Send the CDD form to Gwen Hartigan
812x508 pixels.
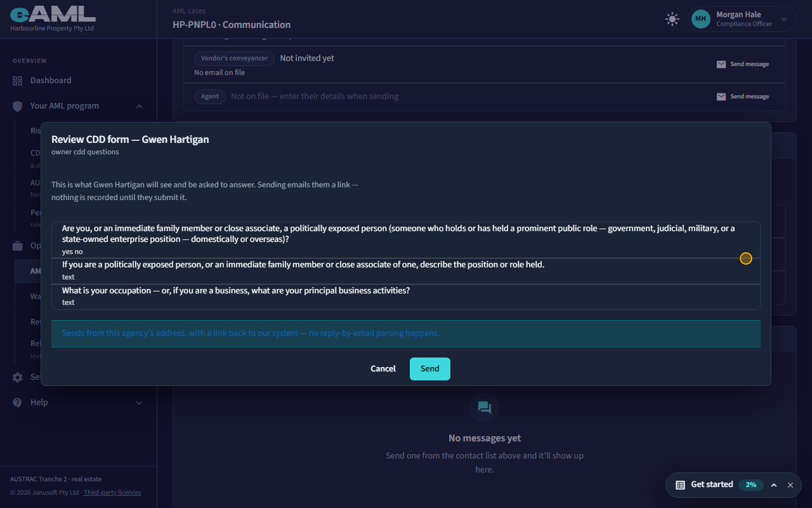pos(430,369)
